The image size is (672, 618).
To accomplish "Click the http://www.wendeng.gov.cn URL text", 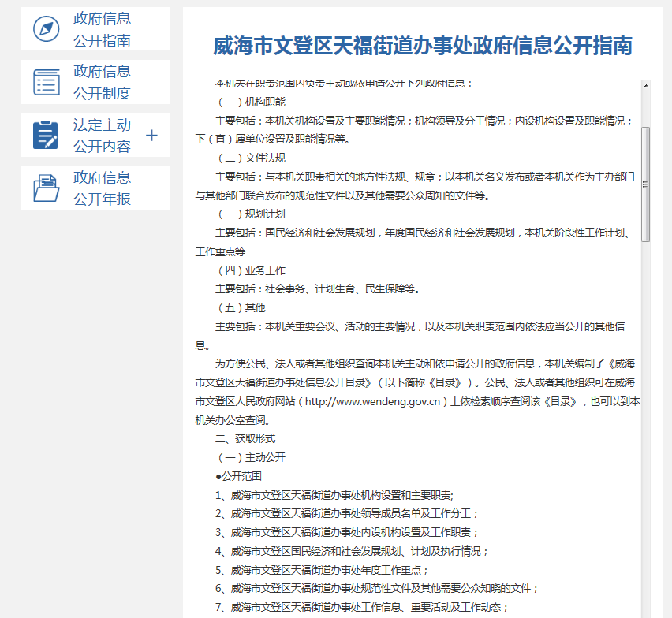I will [x=372, y=401].
